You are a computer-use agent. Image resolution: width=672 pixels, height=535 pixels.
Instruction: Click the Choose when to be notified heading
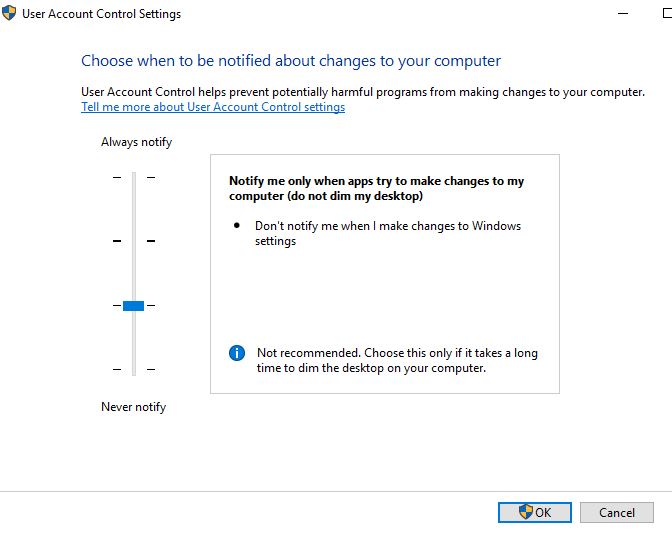pos(291,61)
